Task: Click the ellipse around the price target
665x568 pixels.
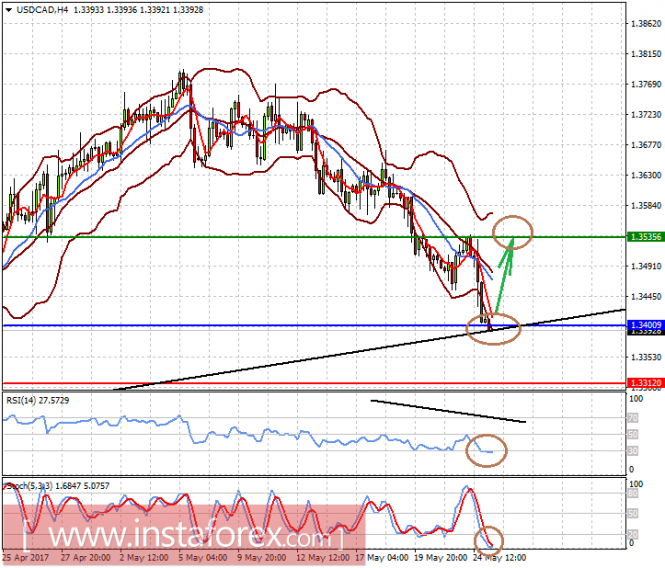Action: (512, 232)
